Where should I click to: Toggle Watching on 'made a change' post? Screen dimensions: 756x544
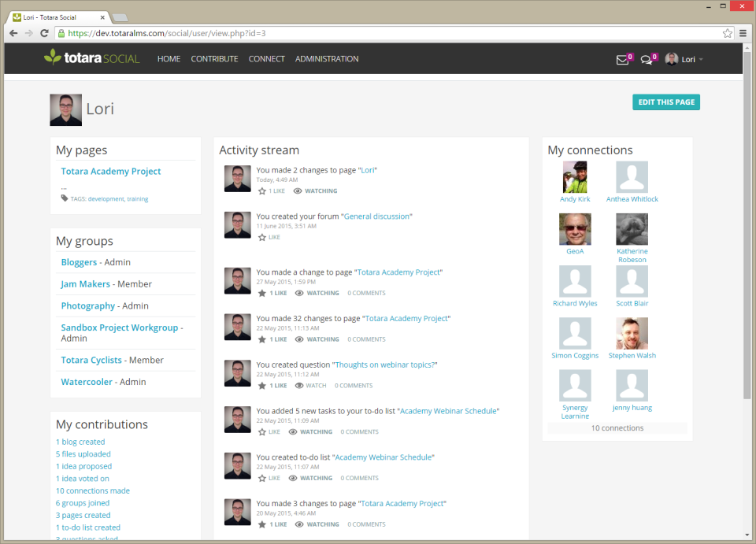tap(317, 293)
